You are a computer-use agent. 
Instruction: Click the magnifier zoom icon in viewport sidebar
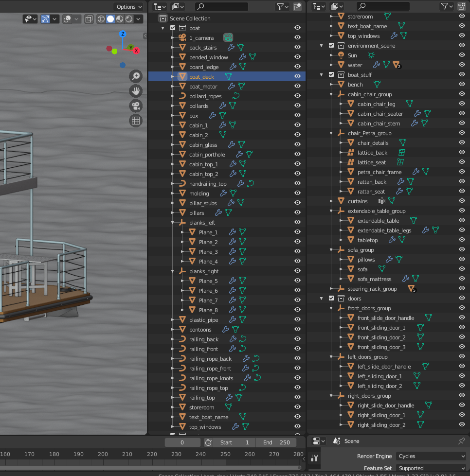[x=136, y=76]
